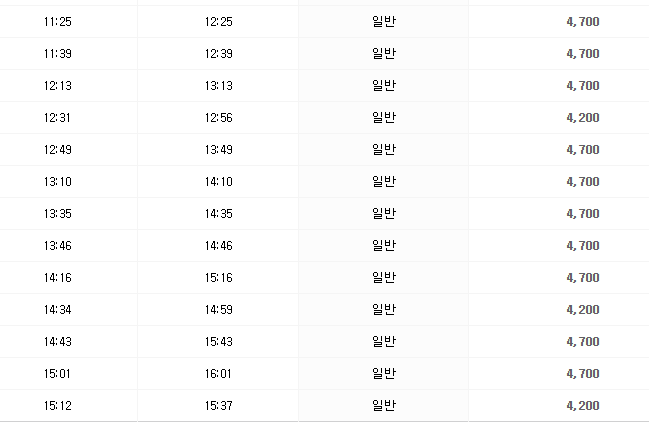Click the 4,700 fare for the 14:16 departure
Image resolution: width=649 pixels, height=426 pixels.
tap(582, 277)
